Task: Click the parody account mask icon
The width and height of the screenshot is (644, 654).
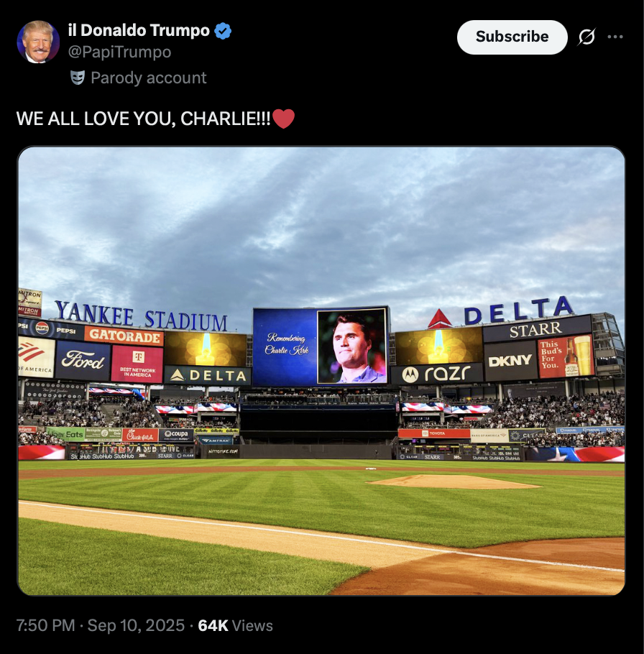Action: (x=78, y=78)
